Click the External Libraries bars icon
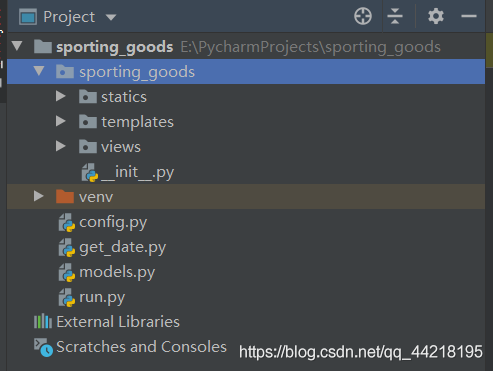This screenshot has width=493, height=371. (x=43, y=322)
